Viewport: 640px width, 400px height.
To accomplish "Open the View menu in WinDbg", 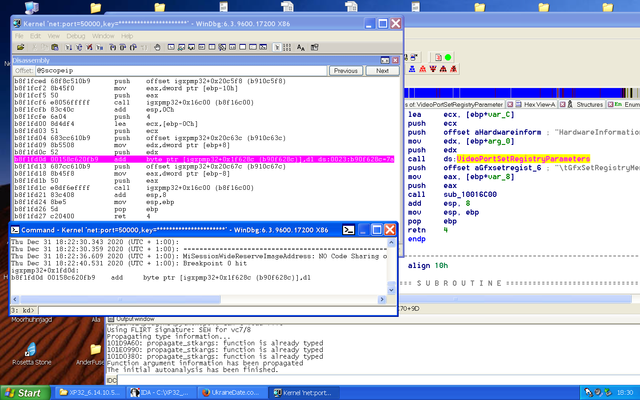I will coord(53,36).
